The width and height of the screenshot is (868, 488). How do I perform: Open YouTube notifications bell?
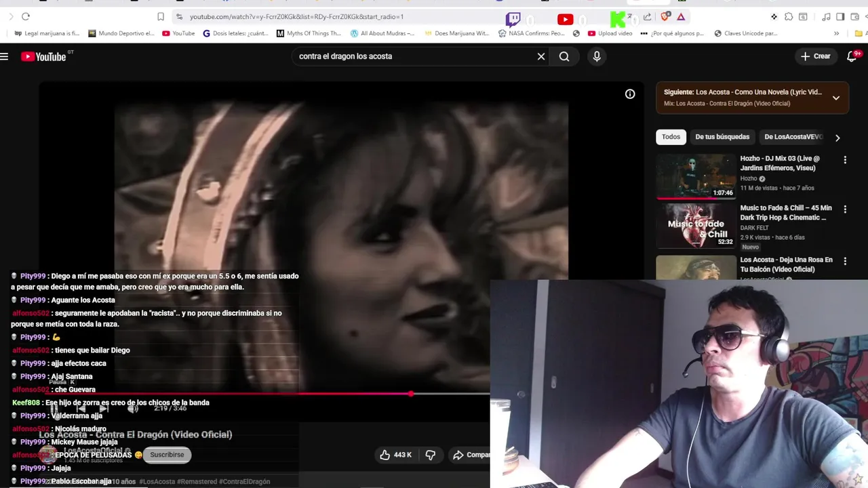(852, 56)
